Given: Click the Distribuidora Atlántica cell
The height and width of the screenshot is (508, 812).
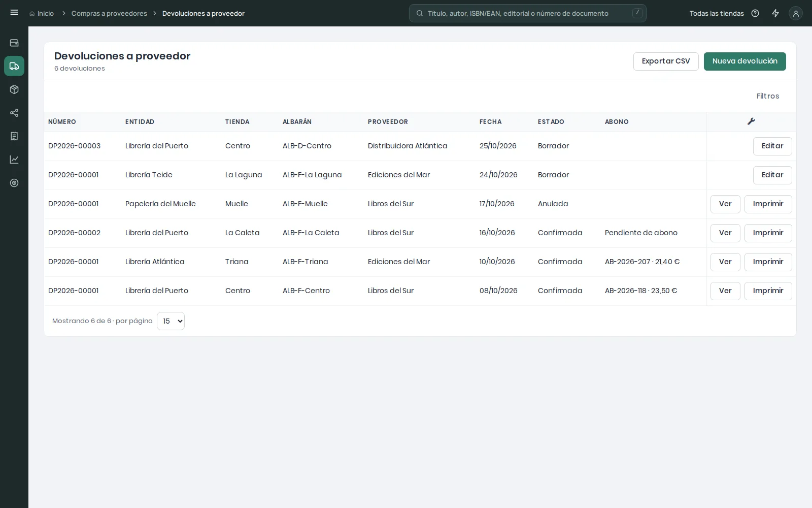Looking at the screenshot, I should pos(408,146).
